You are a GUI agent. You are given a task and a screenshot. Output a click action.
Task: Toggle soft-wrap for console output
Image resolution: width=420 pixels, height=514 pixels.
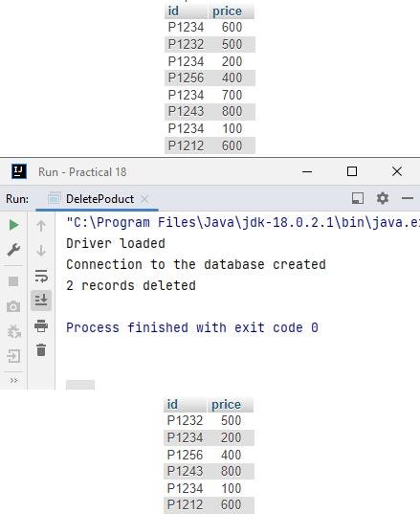click(x=41, y=276)
